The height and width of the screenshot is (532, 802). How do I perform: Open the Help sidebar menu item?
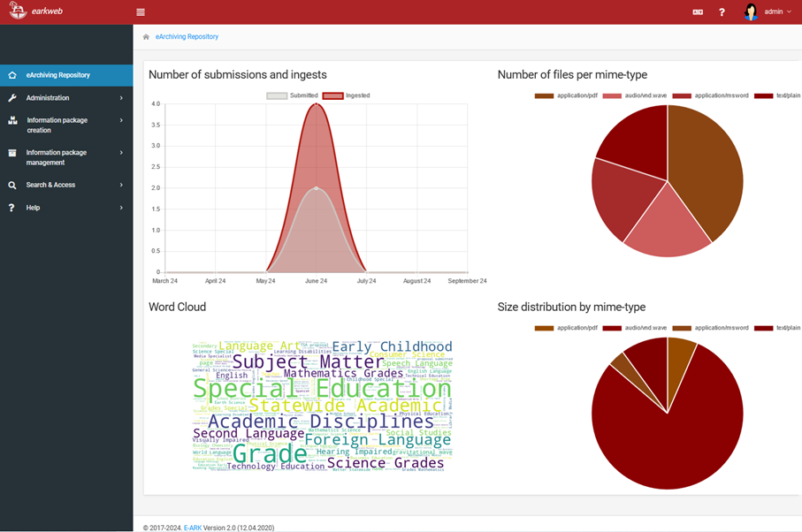pyautogui.click(x=66, y=208)
